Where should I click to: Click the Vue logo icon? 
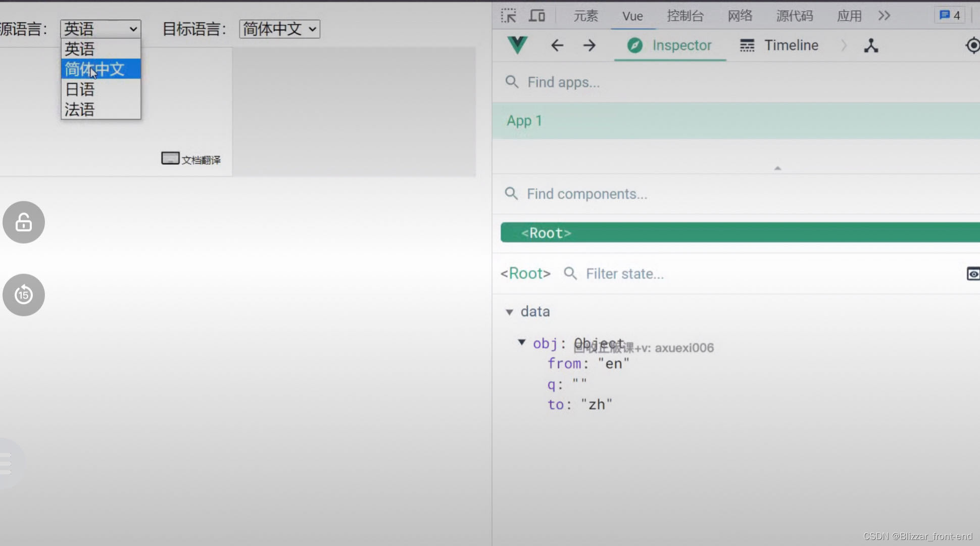pos(518,45)
